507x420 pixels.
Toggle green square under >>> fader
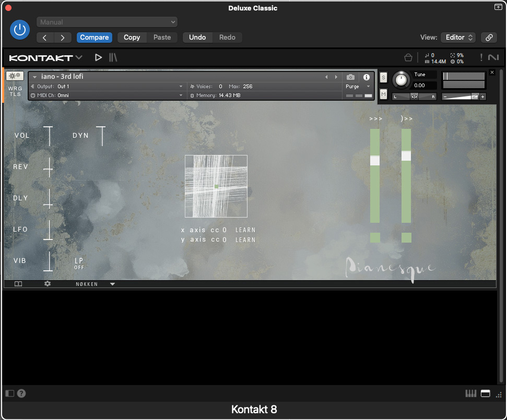(x=375, y=237)
